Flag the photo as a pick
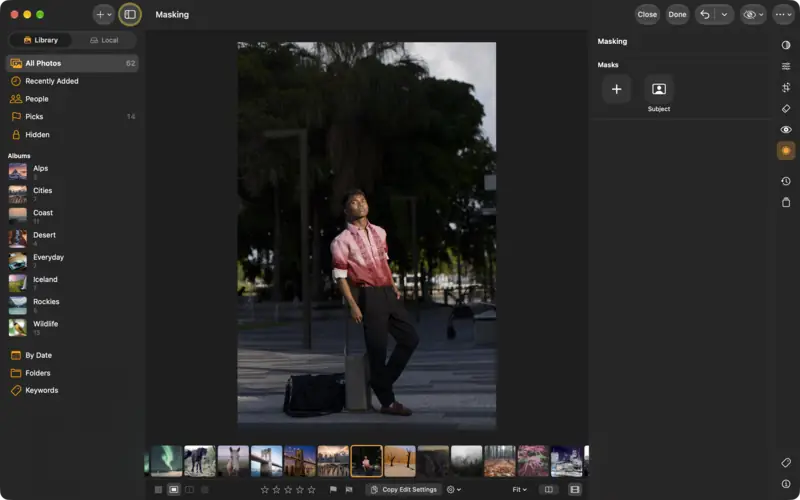The height and width of the screenshot is (500, 800). [x=333, y=490]
